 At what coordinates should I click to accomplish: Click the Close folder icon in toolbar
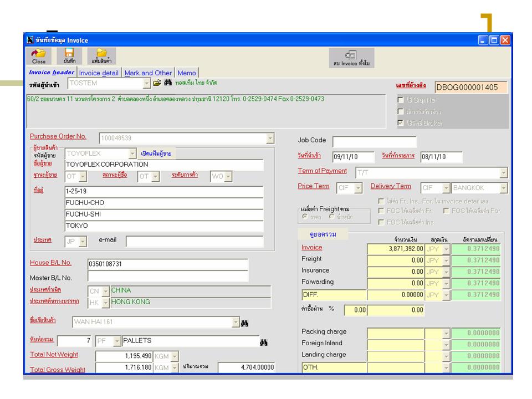pos(39,54)
